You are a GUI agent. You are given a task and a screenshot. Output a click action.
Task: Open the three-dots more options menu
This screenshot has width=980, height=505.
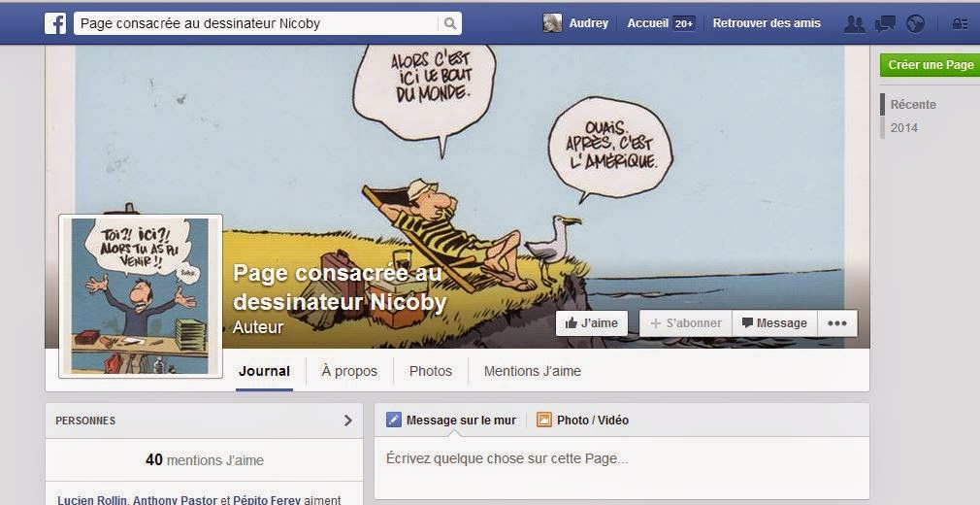(x=836, y=323)
